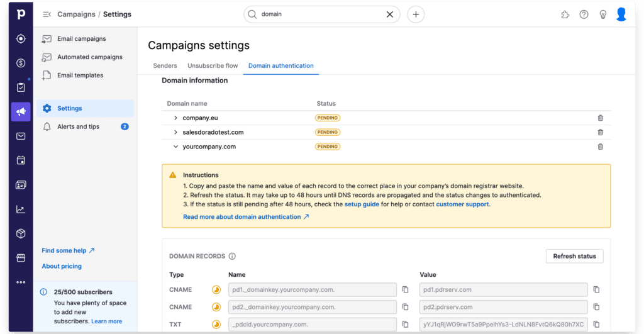
Task: Open Leads target icon in sidebar
Action: 21,38
